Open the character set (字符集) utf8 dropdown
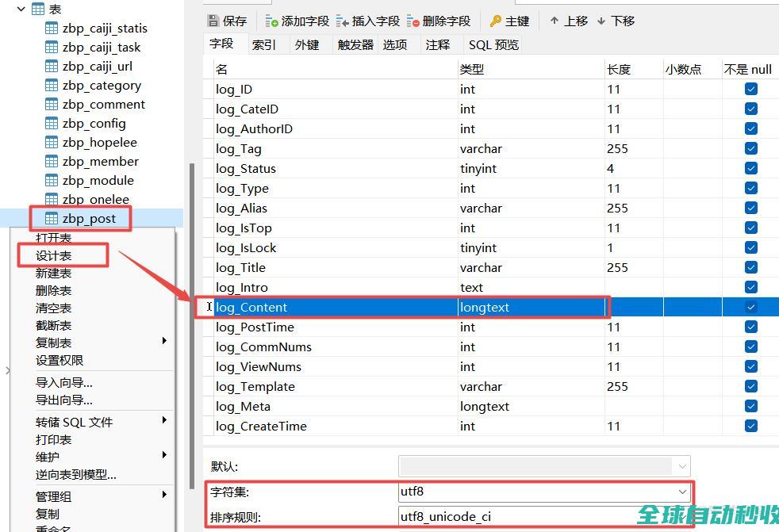The width and height of the screenshot is (779, 532). click(x=682, y=492)
